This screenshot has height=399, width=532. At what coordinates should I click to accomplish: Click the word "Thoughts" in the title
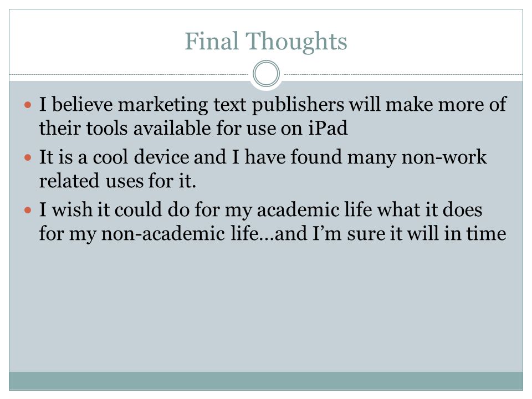[296, 42]
